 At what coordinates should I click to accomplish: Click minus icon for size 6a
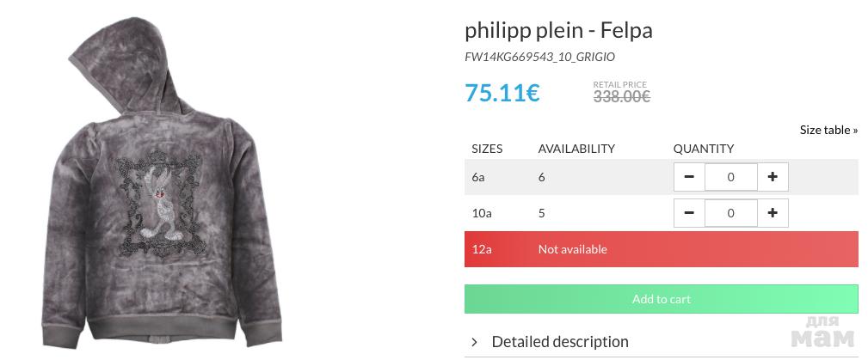[x=689, y=177]
